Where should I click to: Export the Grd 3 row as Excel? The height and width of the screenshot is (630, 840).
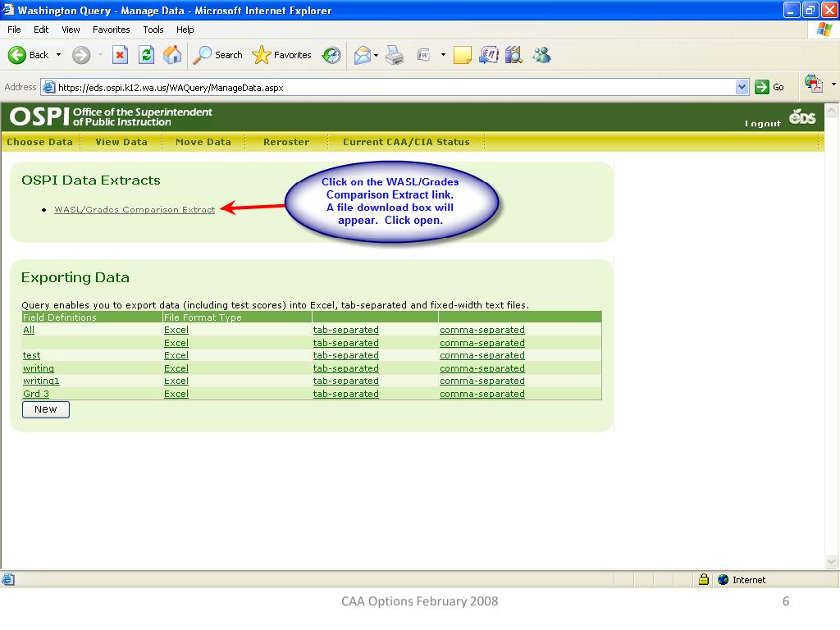pyautogui.click(x=176, y=394)
